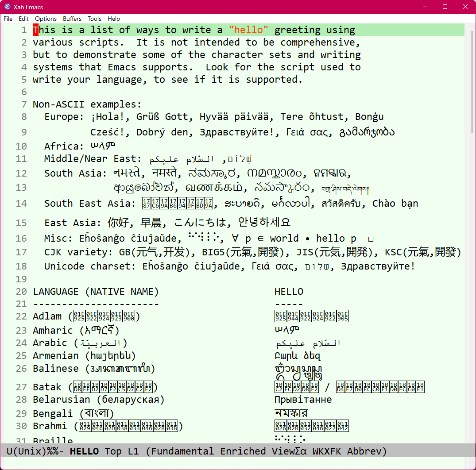Viewport: 476px width, 470px height.
Task: Click the cursor on "T" of line 1
Action: pyautogui.click(x=35, y=30)
